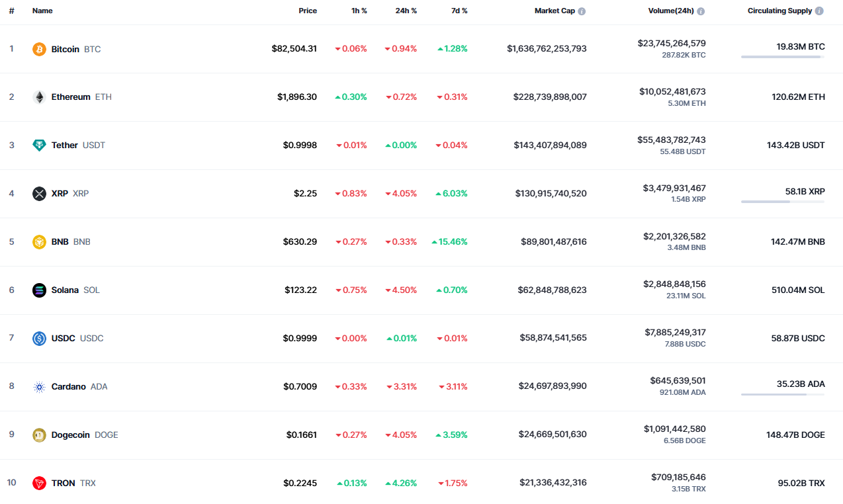843x504 pixels.
Task: Click the Bitcoin coin logo icon
Action: pyautogui.click(x=39, y=49)
